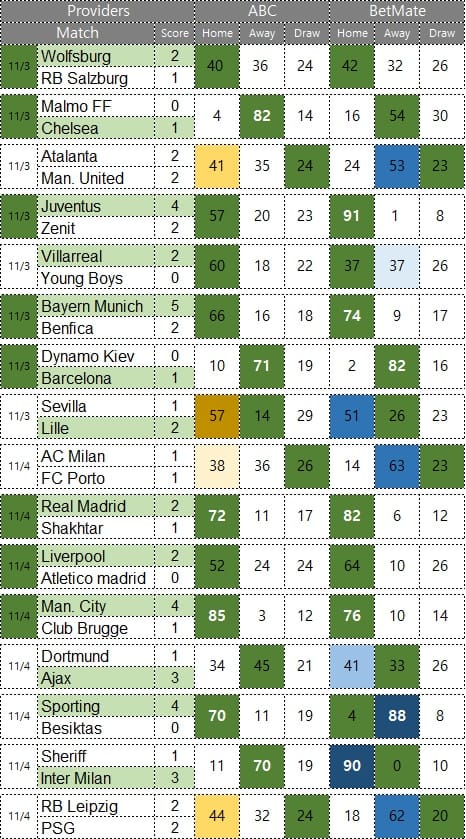Click yellow ABC home cell 41 for Atalanta
Screen dimensions: 466x839
217,166
